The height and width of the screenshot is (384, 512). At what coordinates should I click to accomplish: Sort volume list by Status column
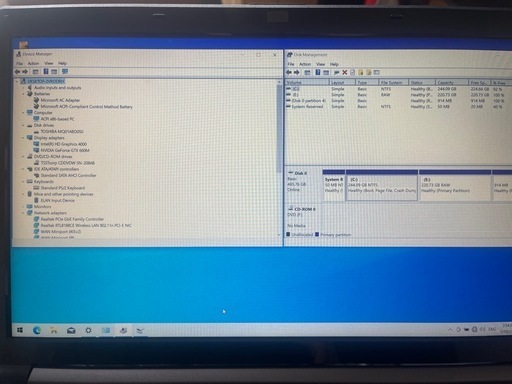(422, 82)
